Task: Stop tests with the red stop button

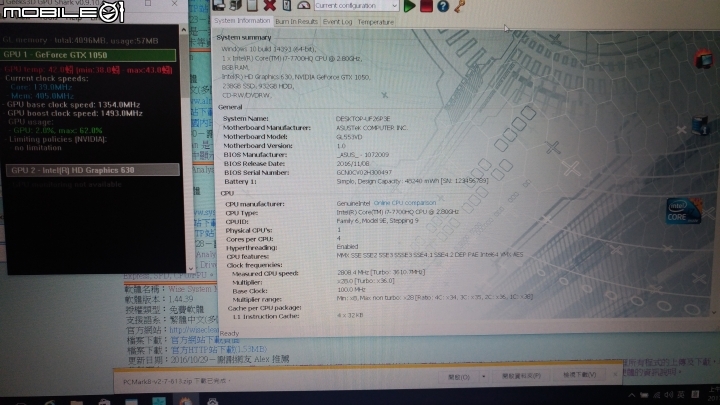Action: point(426,6)
